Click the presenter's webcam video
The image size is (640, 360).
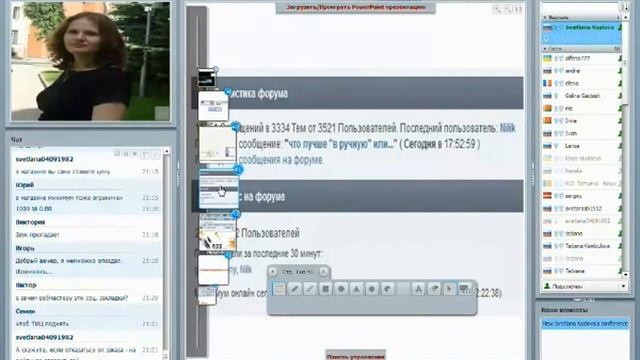tap(91, 61)
